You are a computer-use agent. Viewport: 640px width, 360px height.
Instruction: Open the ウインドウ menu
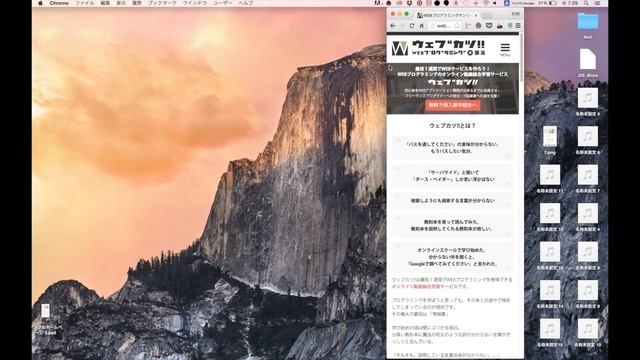pyautogui.click(x=195, y=3)
